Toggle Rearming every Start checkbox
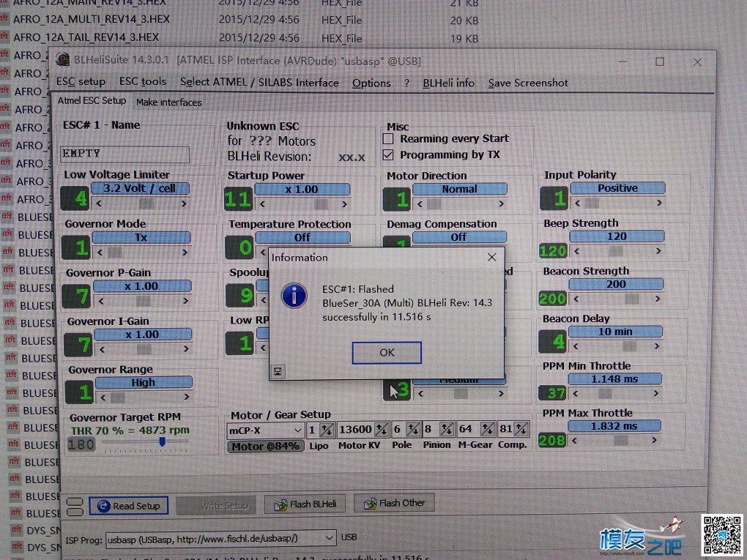The width and height of the screenshot is (747, 560). (388, 139)
